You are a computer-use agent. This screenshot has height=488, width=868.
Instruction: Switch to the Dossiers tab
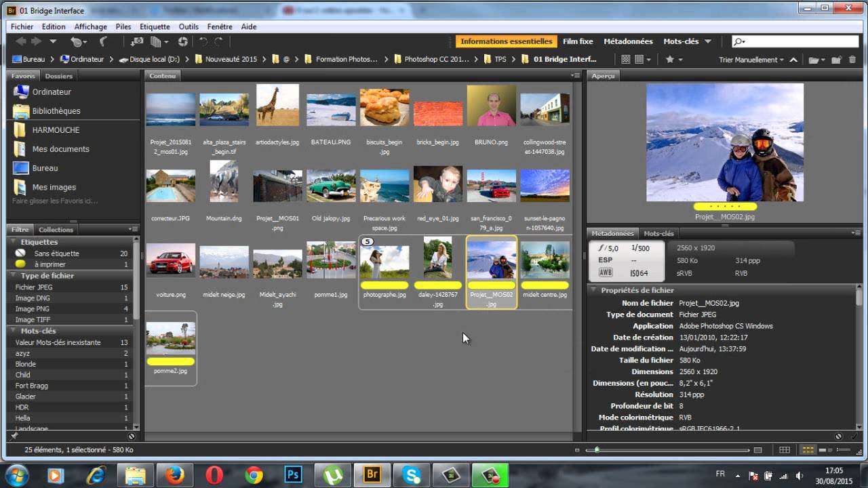point(58,76)
